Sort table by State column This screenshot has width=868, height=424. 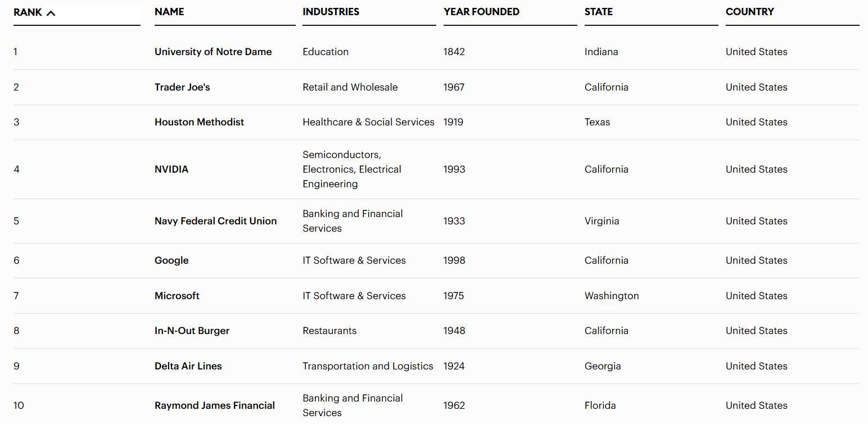point(598,12)
